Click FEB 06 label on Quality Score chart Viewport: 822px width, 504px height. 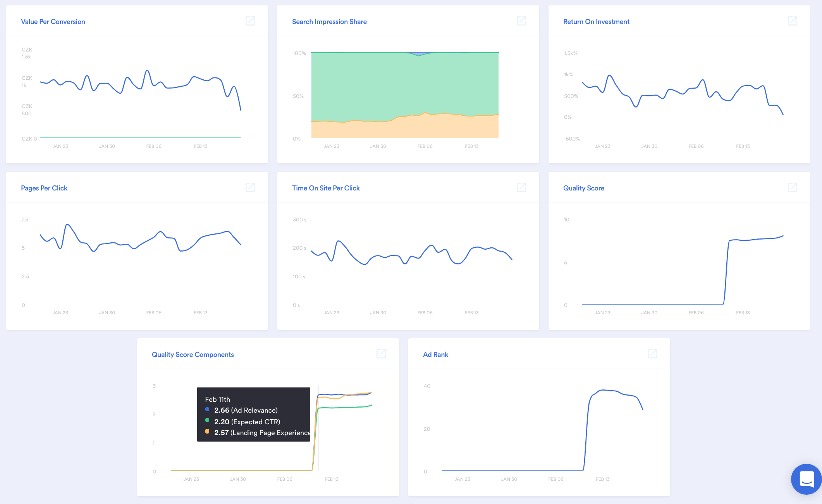696,313
